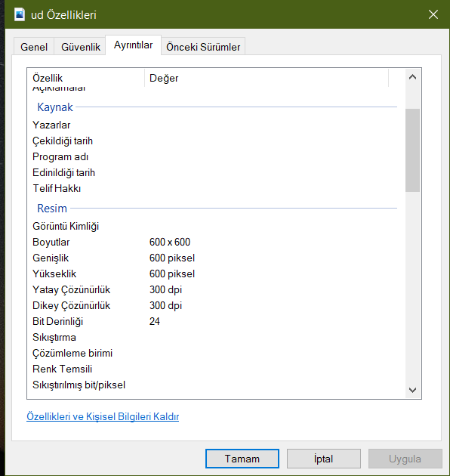Select the Bit Derinliği label

point(57,321)
